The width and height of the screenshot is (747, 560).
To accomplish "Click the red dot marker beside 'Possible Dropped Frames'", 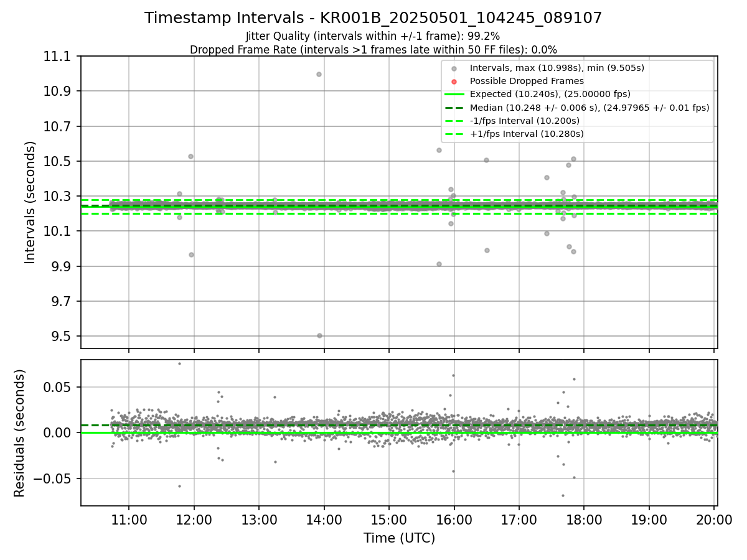I will [454, 82].
